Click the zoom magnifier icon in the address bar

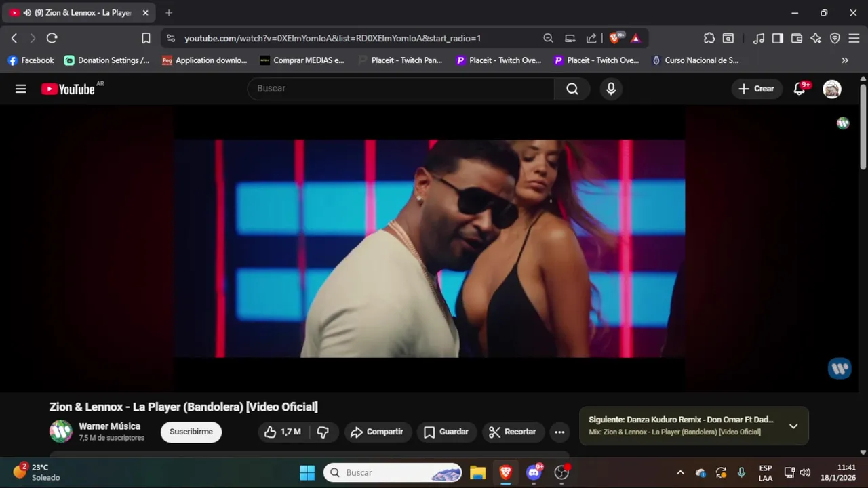548,39
